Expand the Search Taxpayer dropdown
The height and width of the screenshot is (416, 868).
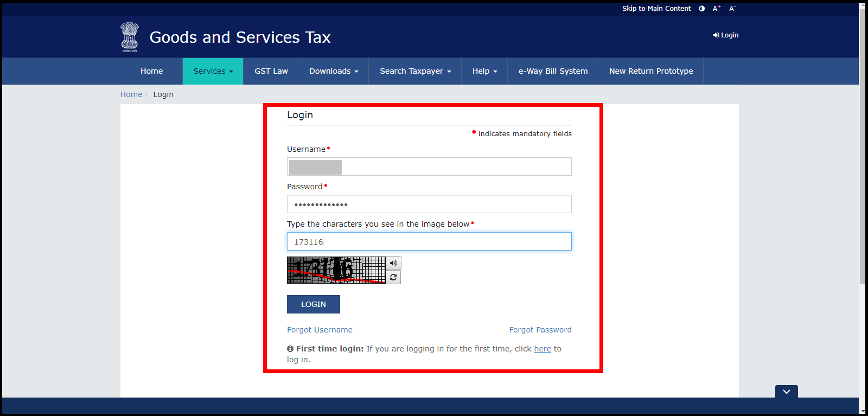pyautogui.click(x=415, y=71)
